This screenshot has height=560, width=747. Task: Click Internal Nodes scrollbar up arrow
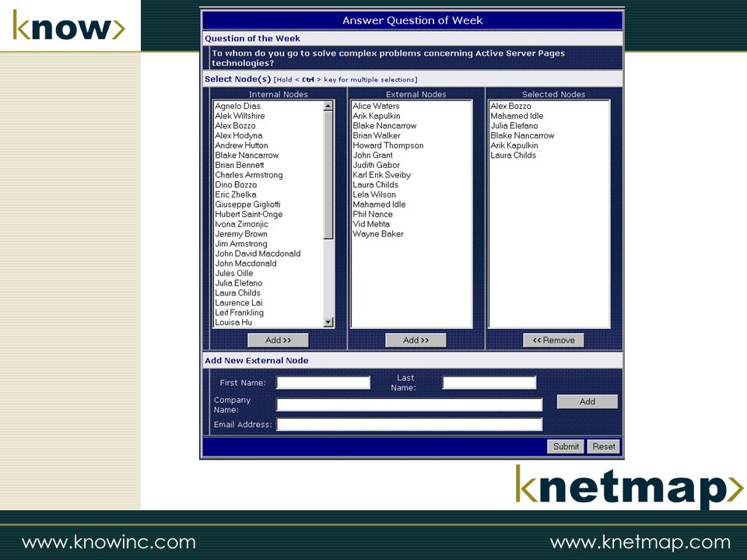(328, 107)
